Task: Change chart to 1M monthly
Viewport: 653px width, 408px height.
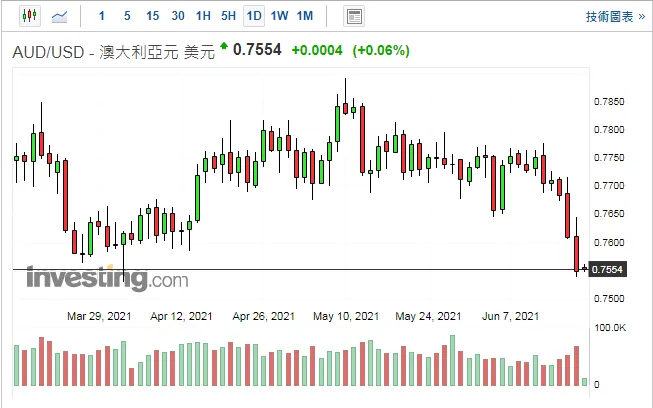Action: pos(305,16)
